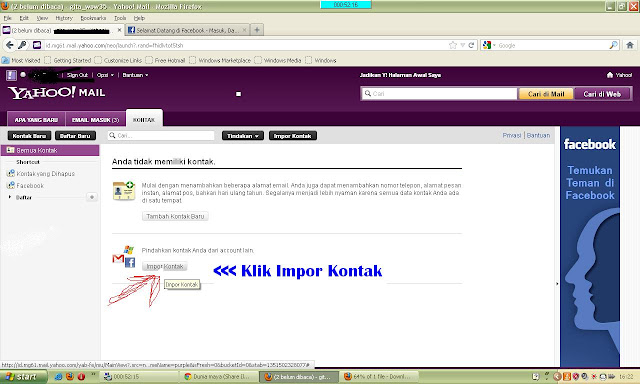Open address bar history dropdown arrow
Screen dimensions: 640x384
(462, 45)
